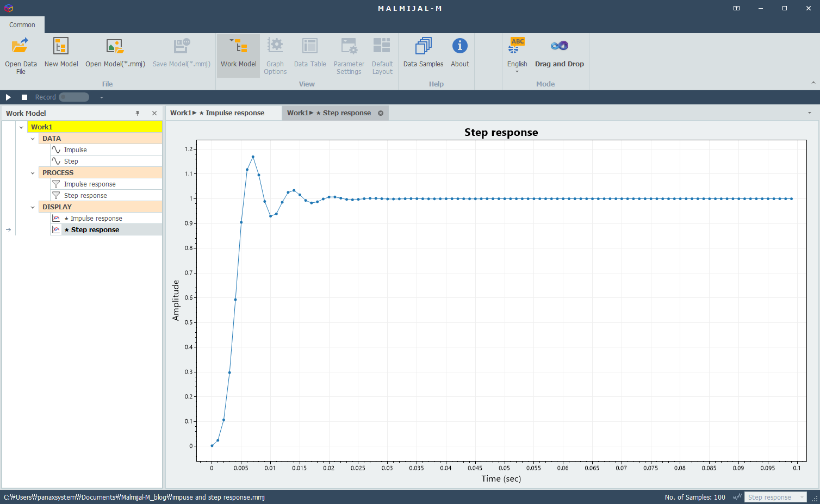Click the PROCESS group header
Image resolution: width=820 pixels, height=504 pixels.
pos(101,172)
